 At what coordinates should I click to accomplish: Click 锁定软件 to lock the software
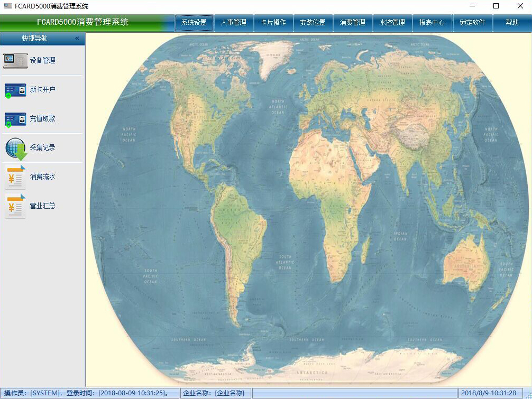click(472, 23)
